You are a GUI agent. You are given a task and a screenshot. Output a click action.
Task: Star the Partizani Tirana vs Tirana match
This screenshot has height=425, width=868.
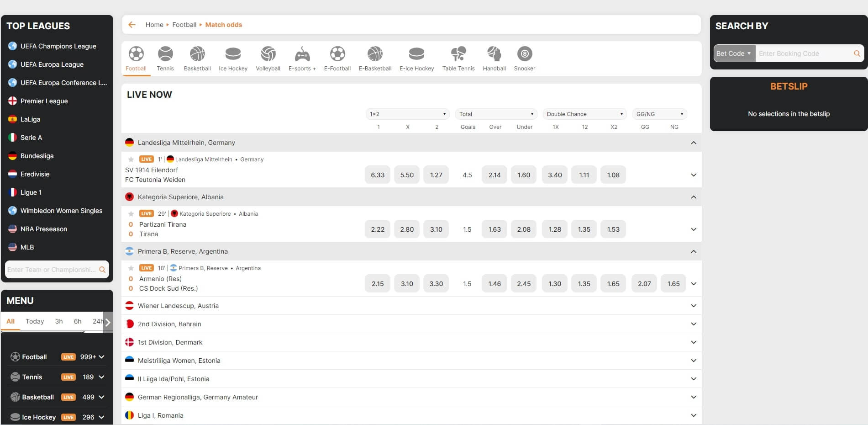coord(131,213)
